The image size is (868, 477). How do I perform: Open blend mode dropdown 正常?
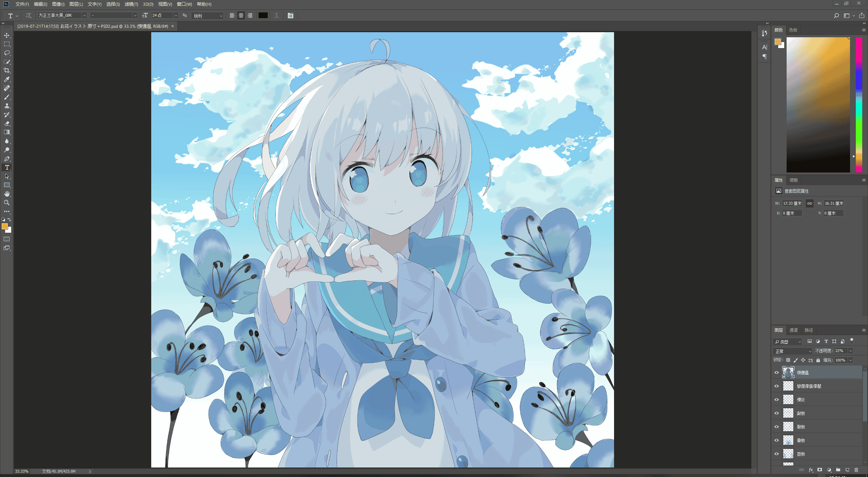pos(792,351)
